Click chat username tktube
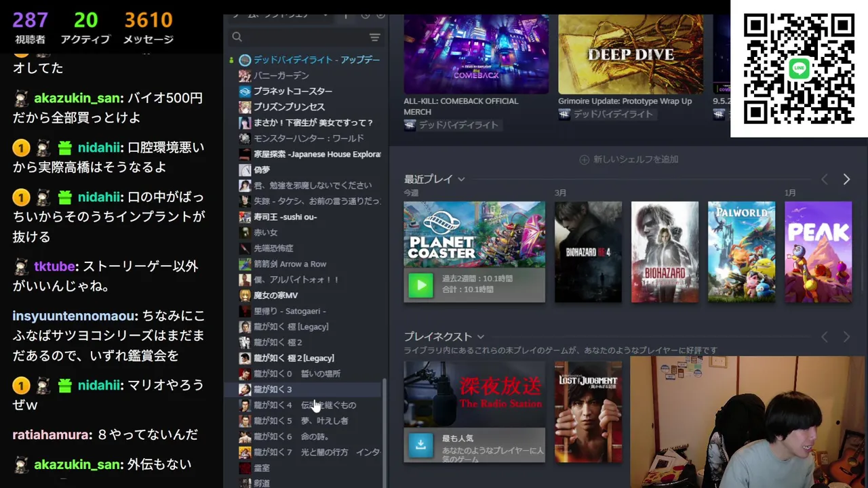868x488 pixels. click(56, 266)
